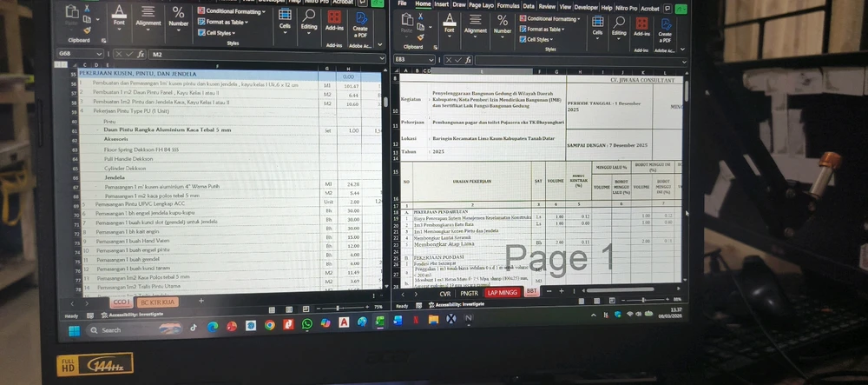Select the LAP MINGG sheet tab

click(503, 293)
